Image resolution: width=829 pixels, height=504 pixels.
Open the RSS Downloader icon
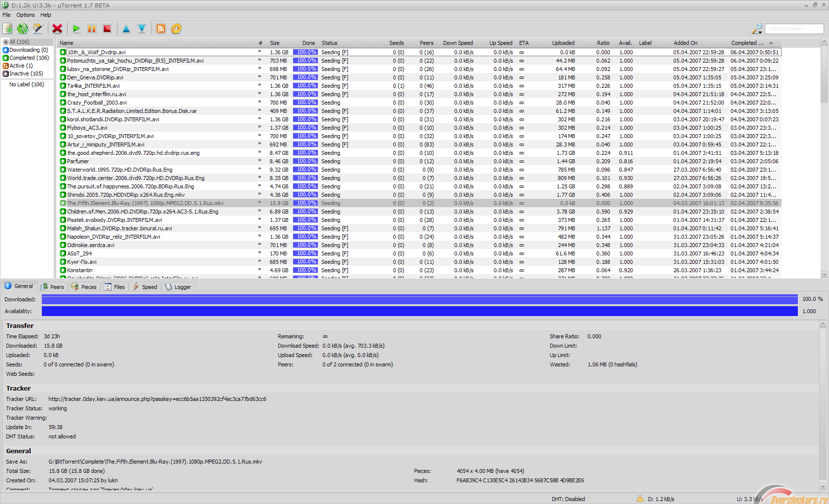161,29
